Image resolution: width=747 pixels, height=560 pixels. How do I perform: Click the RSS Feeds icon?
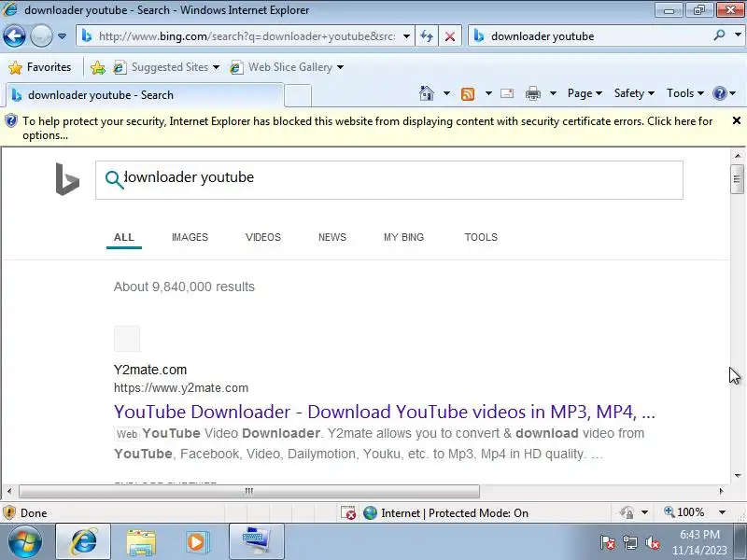click(x=468, y=93)
